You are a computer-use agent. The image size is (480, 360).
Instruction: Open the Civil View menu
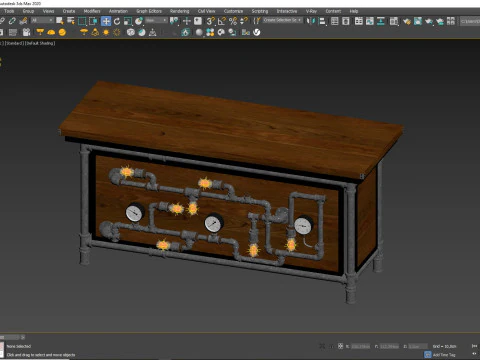coord(206,11)
